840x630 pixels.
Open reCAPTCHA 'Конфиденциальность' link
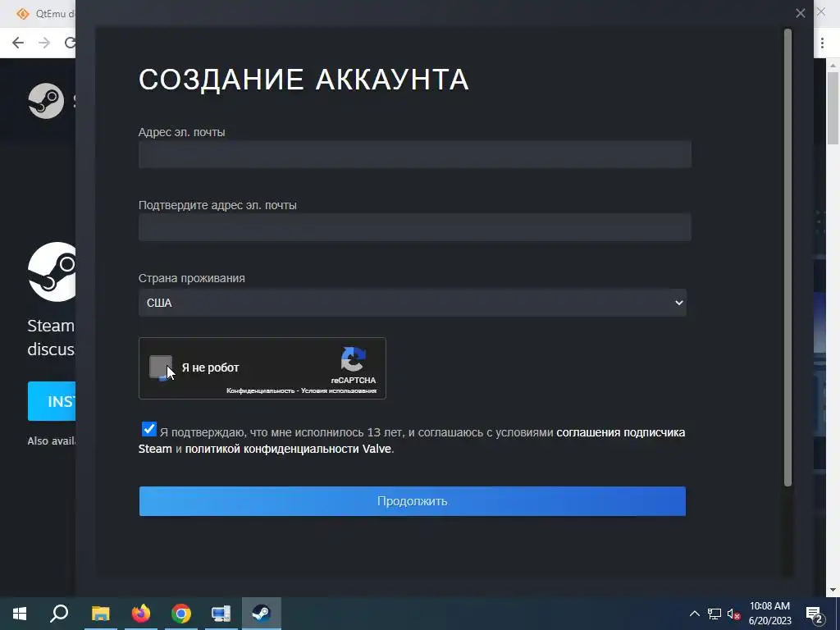[x=260, y=391]
